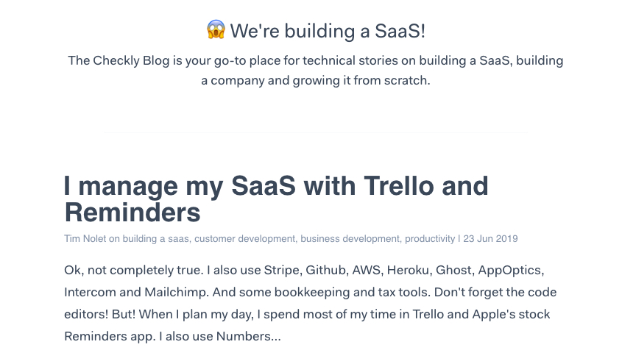The height and width of the screenshot is (364, 622).
Task: Click the post date 23 Jun 2019
Action: (x=490, y=239)
